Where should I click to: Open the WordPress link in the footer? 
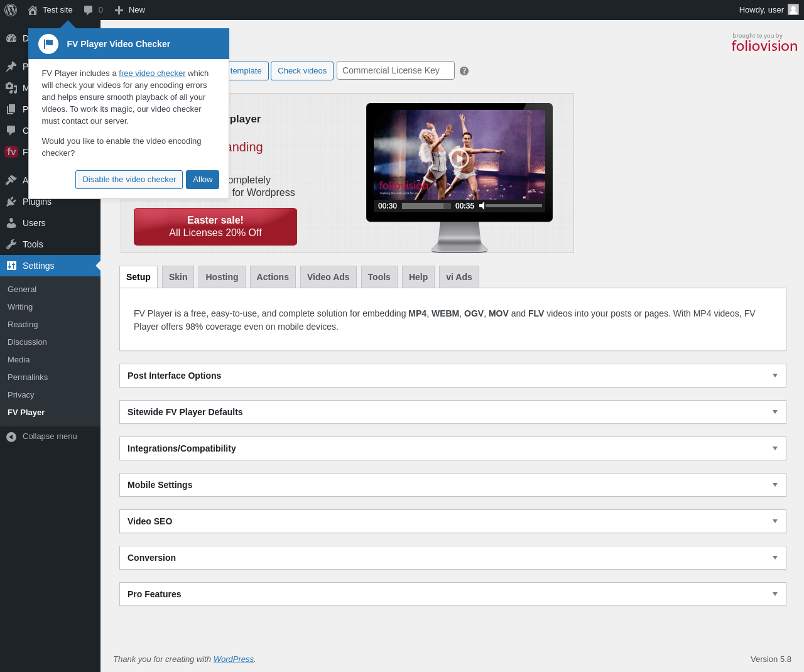pyautogui.click(x=234, y=659)
